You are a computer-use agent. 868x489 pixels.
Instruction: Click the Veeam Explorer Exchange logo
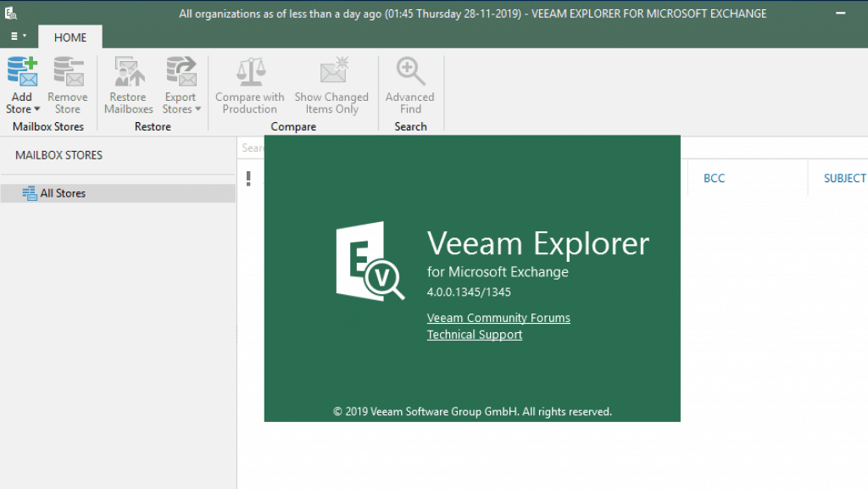pos(370,261)
